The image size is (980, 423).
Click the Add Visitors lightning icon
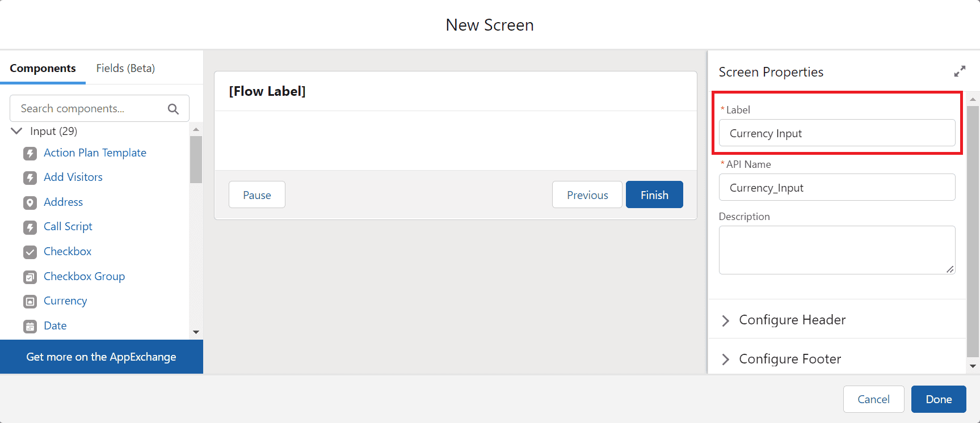click(x=30, y=177)
